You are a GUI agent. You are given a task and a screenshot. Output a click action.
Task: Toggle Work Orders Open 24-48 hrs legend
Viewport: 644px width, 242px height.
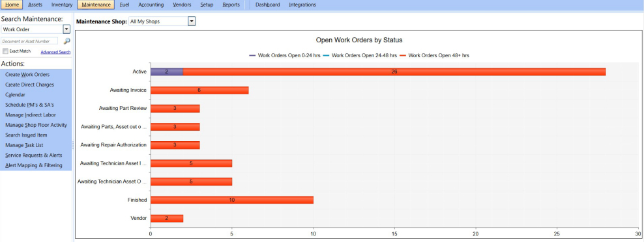(x=360, y=55)
